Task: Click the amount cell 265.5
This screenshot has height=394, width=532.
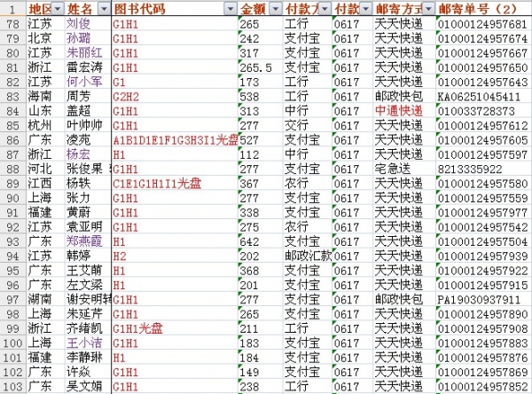Action: coord(255,67)
